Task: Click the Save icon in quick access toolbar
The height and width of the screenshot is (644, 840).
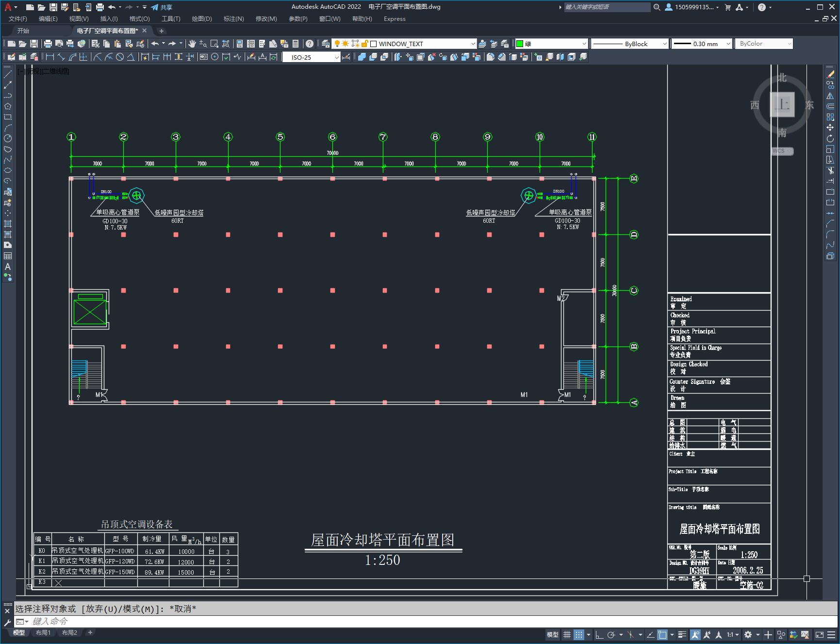Action: click(53, 7)
